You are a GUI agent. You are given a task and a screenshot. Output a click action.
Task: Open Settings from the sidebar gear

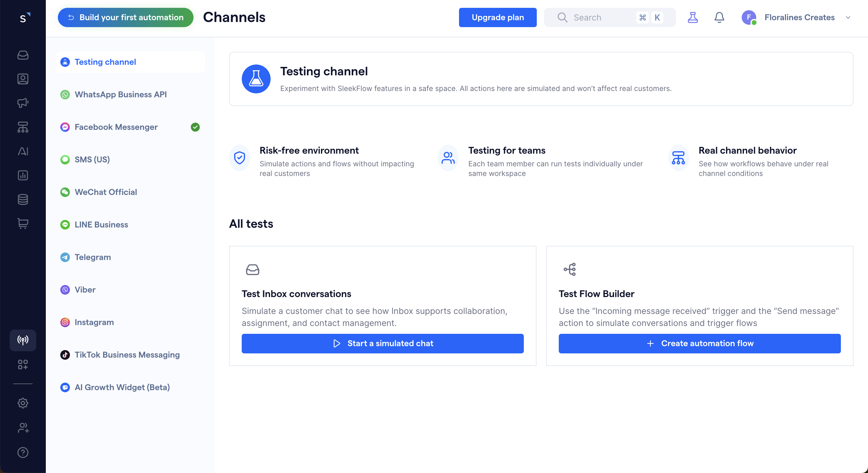pos(23,403)
